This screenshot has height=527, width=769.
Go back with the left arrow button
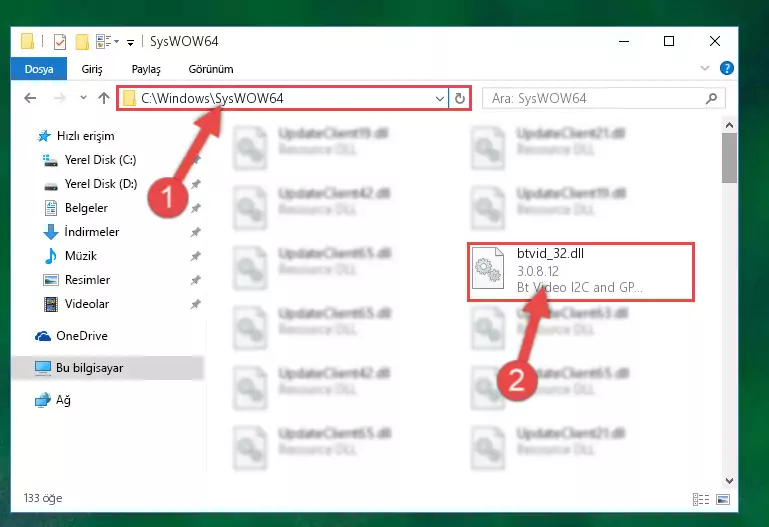[30, 98]
